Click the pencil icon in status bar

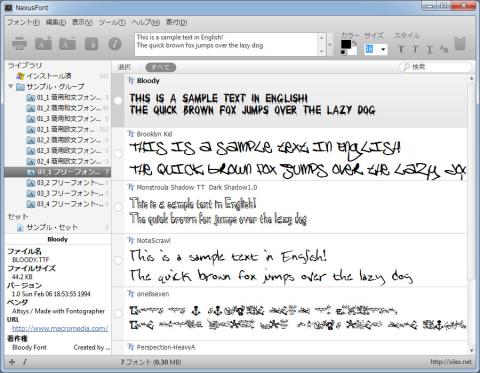coord(25,362)
